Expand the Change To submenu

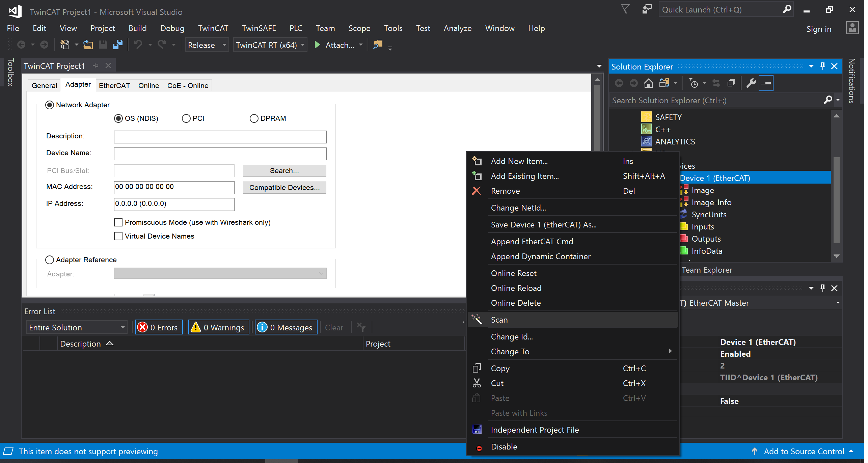click(x=573, y=352)
